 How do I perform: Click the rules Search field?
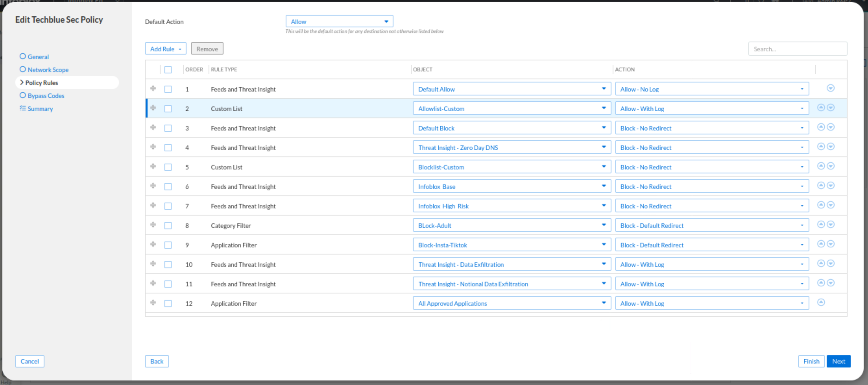tap(797, 49)
